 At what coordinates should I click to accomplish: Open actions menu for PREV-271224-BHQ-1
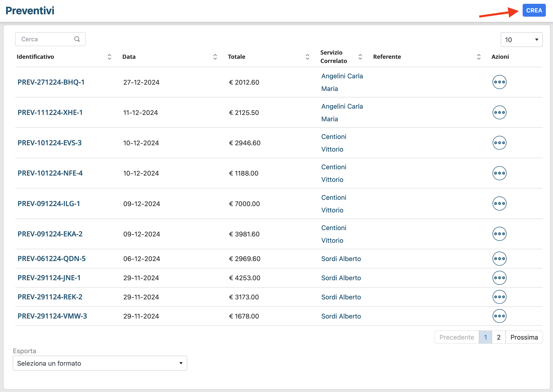click(499, 82)
